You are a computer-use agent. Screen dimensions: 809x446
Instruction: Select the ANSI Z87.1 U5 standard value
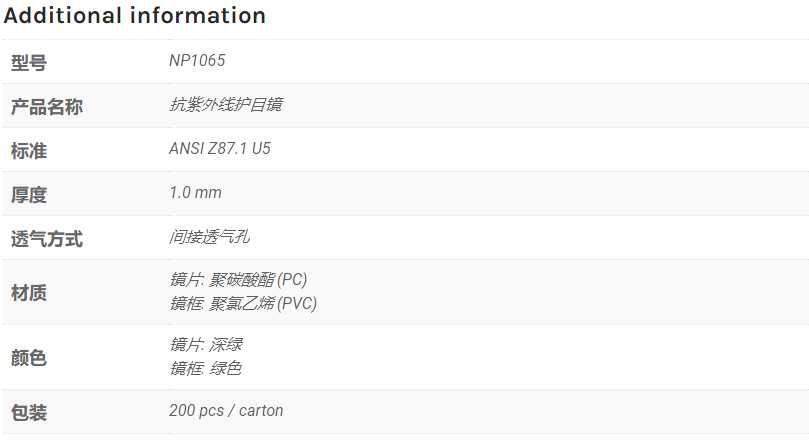point(220,149)
